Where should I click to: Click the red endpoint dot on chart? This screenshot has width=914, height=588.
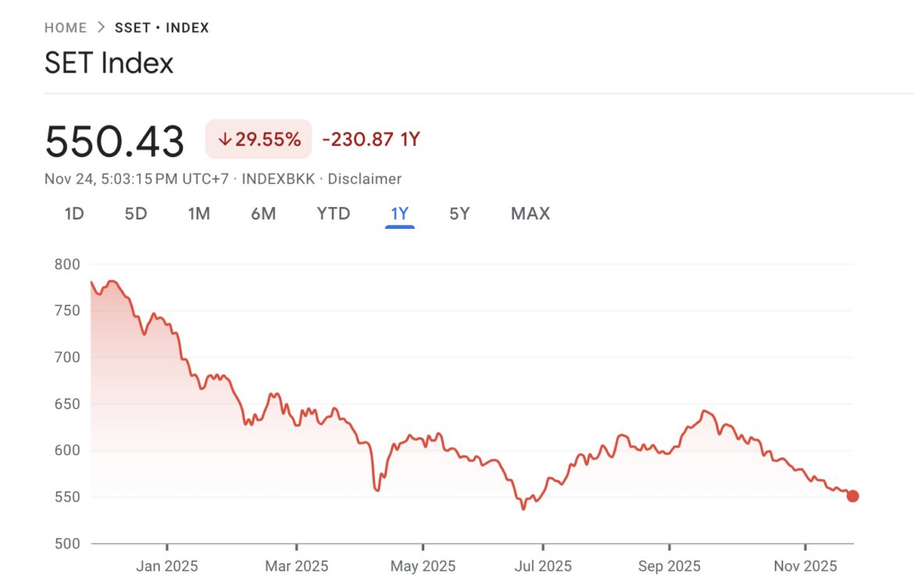pos(853,496)
